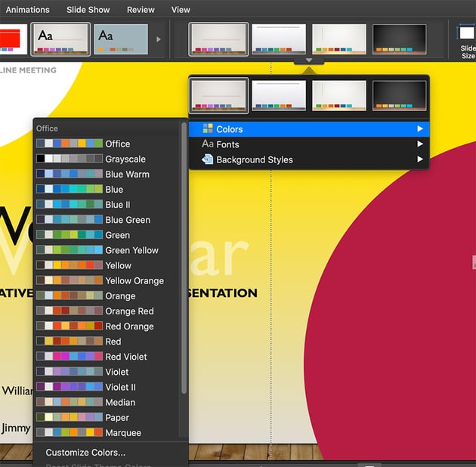Show more themes with the gallery arrow
Viewport: 476px width, 467px height.
coord(158,39)
